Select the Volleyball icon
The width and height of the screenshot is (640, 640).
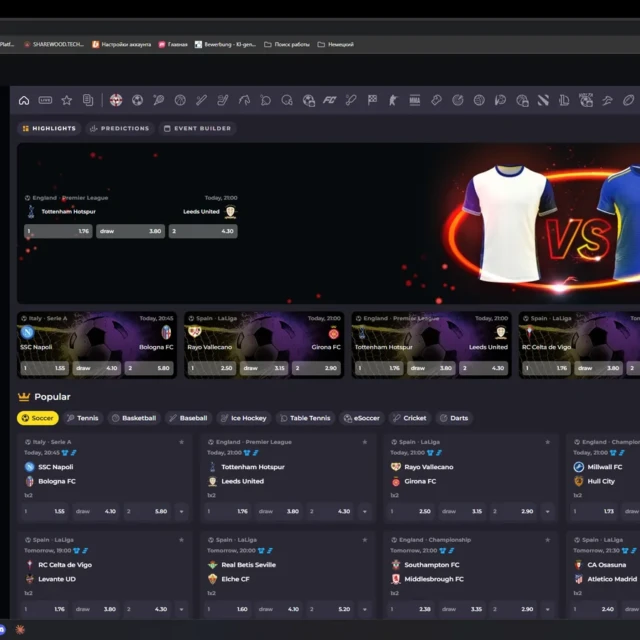(x=479, y=100)
